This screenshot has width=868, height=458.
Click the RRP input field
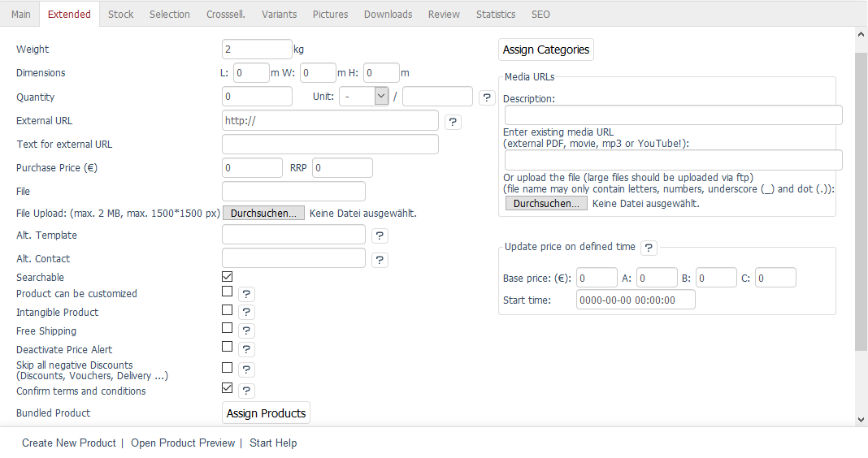pos(343,167)
